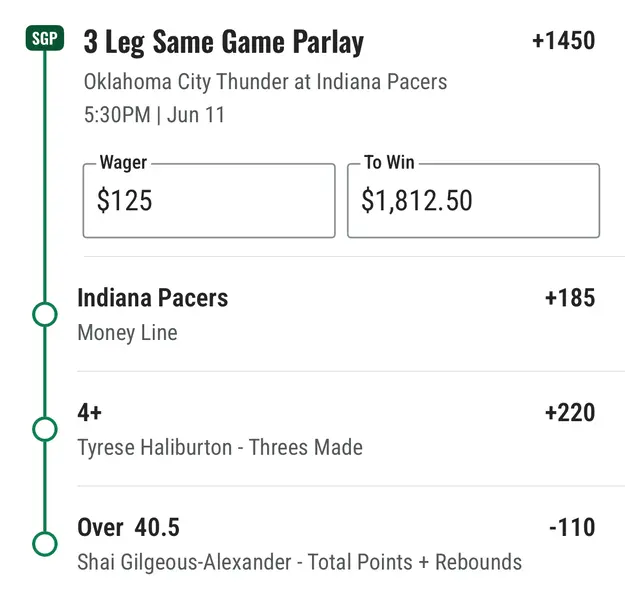Select the 4+ leg selection
The width and height of the screenshot is (625, 600).
coord(90,412)
